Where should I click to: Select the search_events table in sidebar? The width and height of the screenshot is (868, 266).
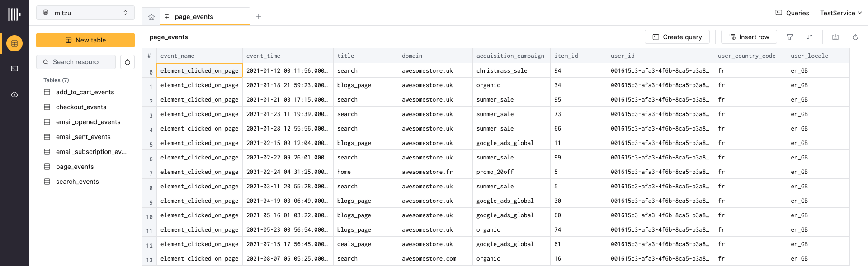(x=77, y=182)
